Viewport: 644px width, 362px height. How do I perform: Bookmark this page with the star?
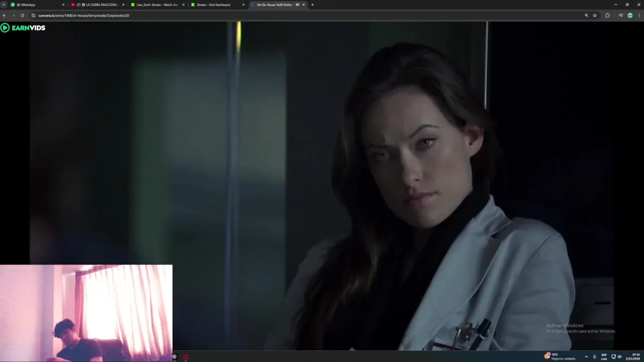(x=595, y=16)
